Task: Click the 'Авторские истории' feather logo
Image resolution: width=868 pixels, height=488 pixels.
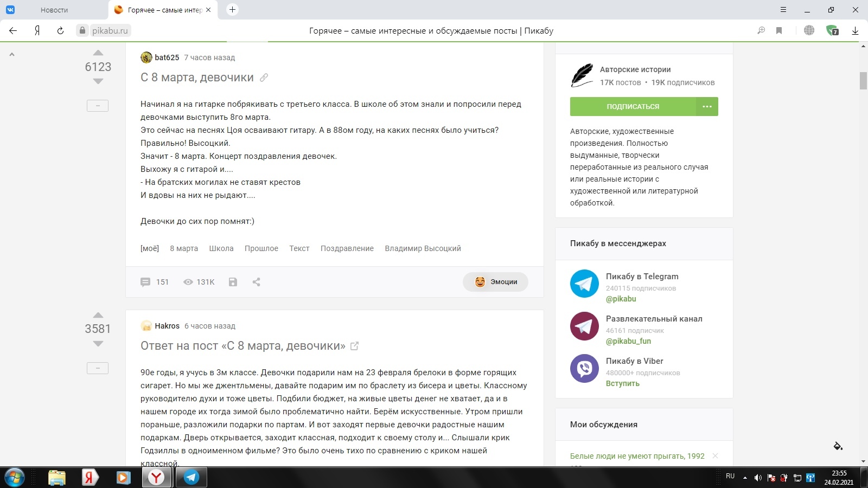Action: (582, 75)
